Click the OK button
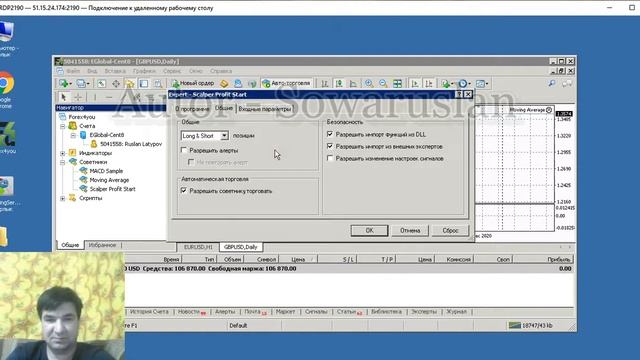 coord(369,231)
